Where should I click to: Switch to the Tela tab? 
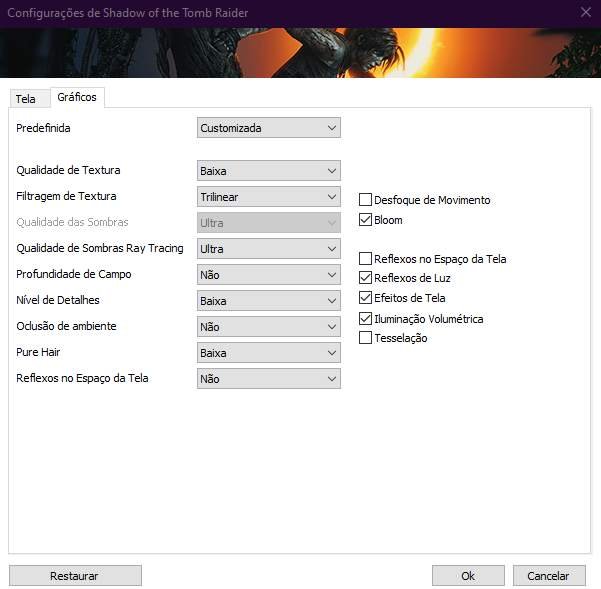click(25, 99)
